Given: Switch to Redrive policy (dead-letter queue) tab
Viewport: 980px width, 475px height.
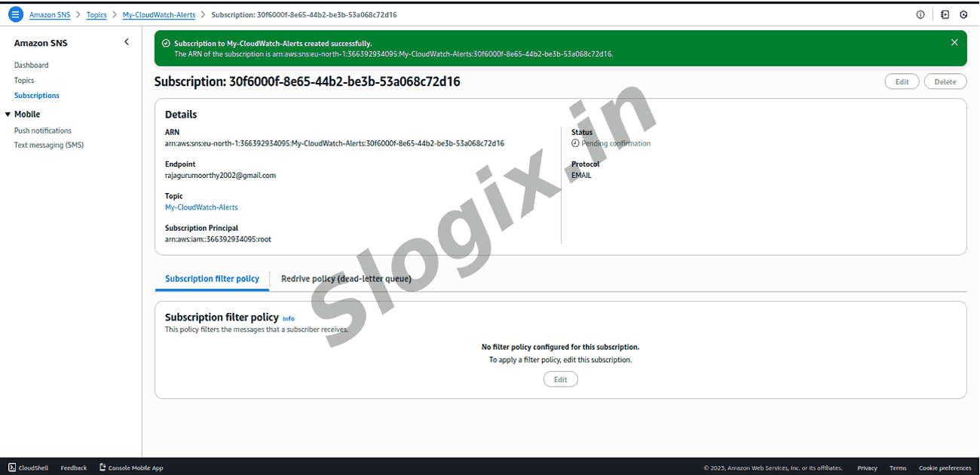Looking at the screenshot, I should (346, 279).
